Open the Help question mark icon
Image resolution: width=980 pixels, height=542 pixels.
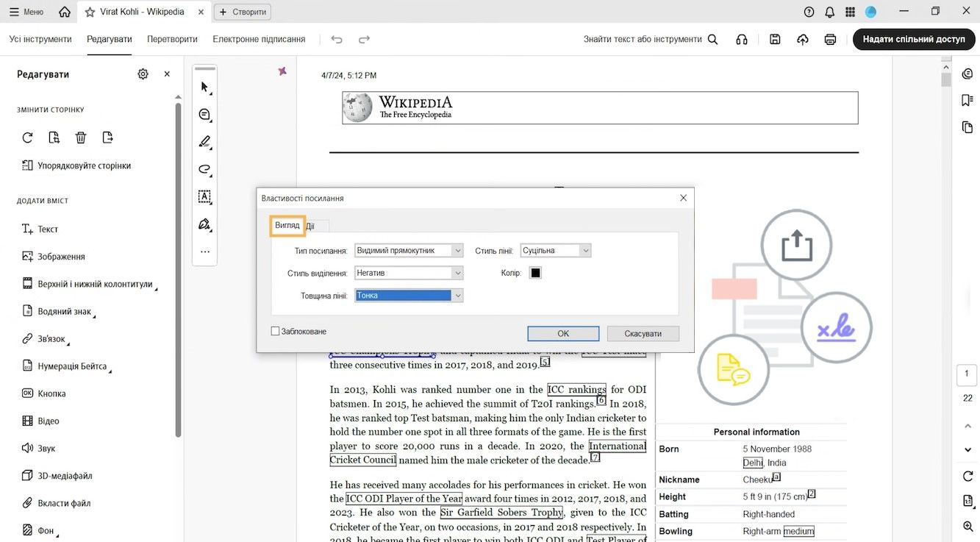(809, 12)
